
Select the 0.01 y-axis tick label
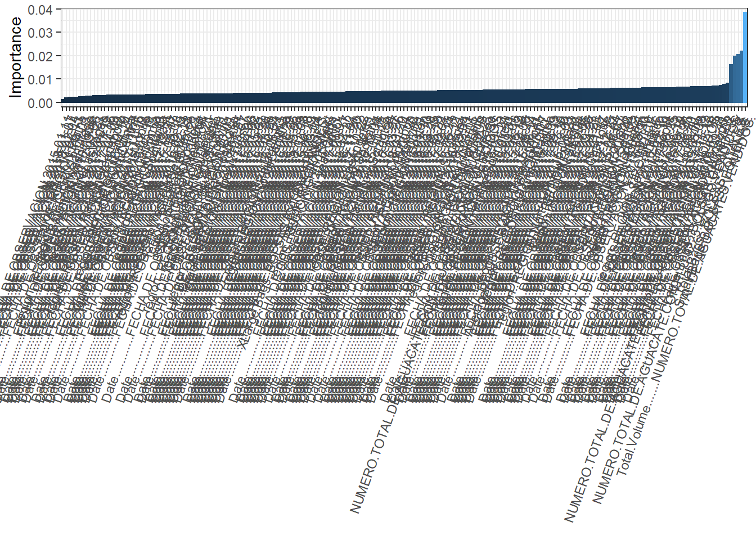[40, 79]
